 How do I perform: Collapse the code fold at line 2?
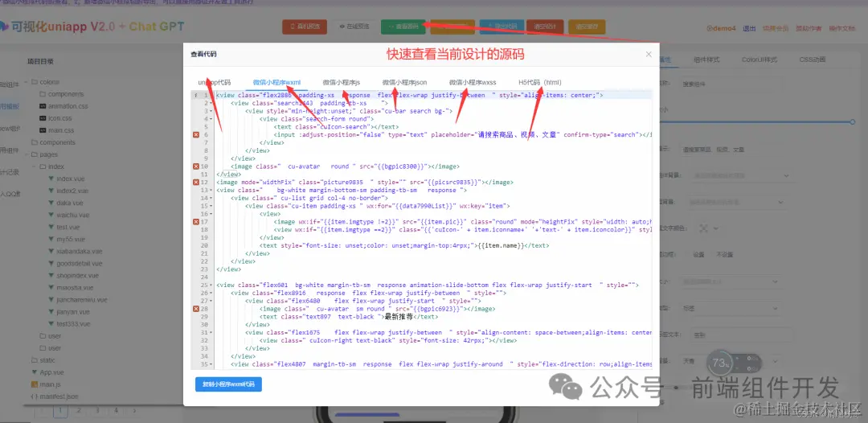point(211,104)
